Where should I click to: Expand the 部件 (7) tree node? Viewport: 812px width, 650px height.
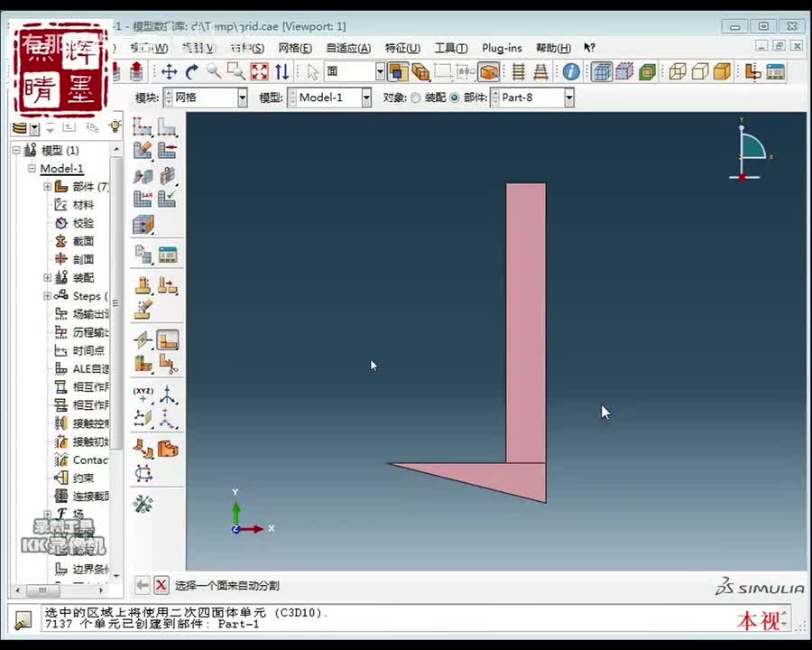tap(48, 186)
